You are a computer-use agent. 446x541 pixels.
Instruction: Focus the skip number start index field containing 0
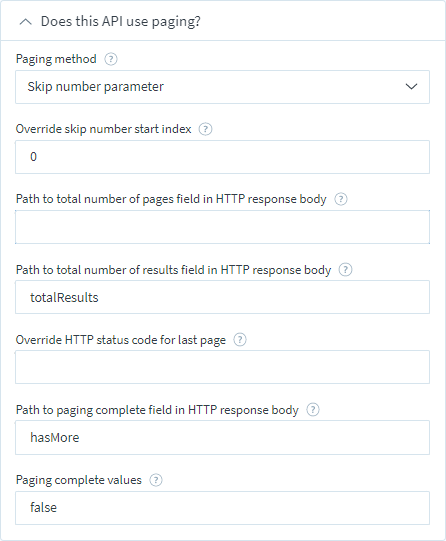222,157
